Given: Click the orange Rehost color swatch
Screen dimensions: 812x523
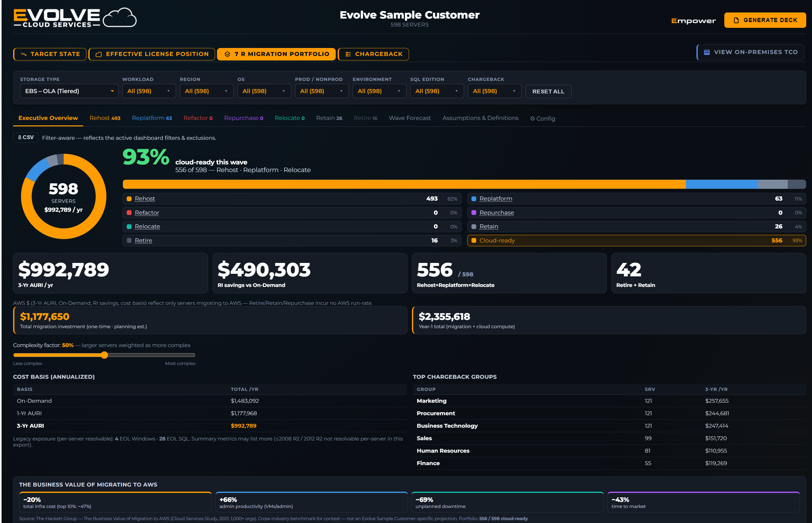Looking at the screenshot, I should 129,199.
